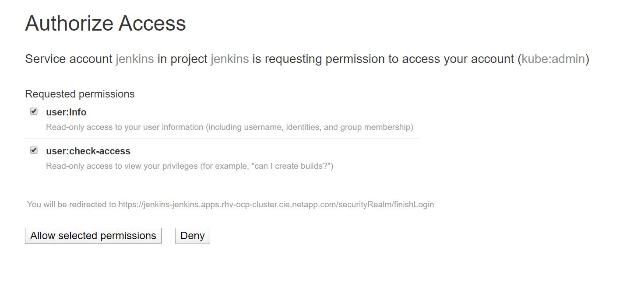Click the user:check-access permission label
Screen dimensions: 644x296
(x=88, y=151)
